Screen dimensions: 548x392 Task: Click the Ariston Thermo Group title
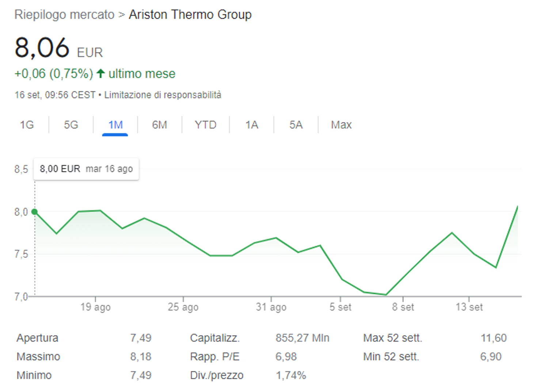coord(190,15)
